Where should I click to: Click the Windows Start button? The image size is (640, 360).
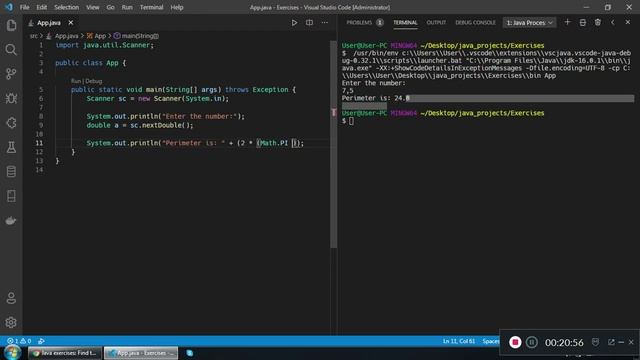12,353
